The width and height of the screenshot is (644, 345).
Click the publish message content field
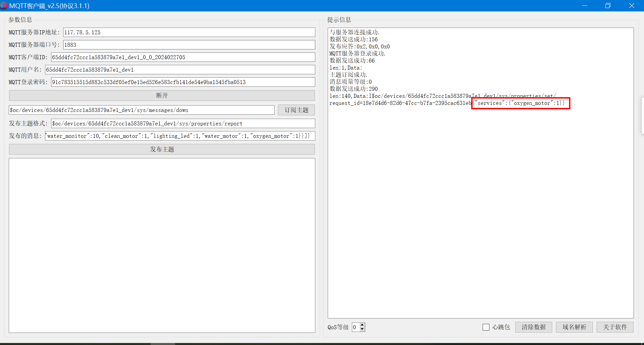click(180, 136)
